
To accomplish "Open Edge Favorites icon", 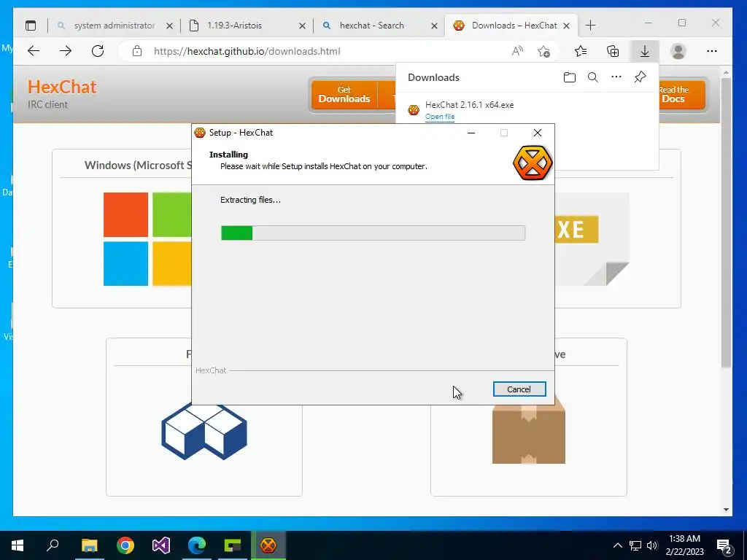I will tap(580, 51).
